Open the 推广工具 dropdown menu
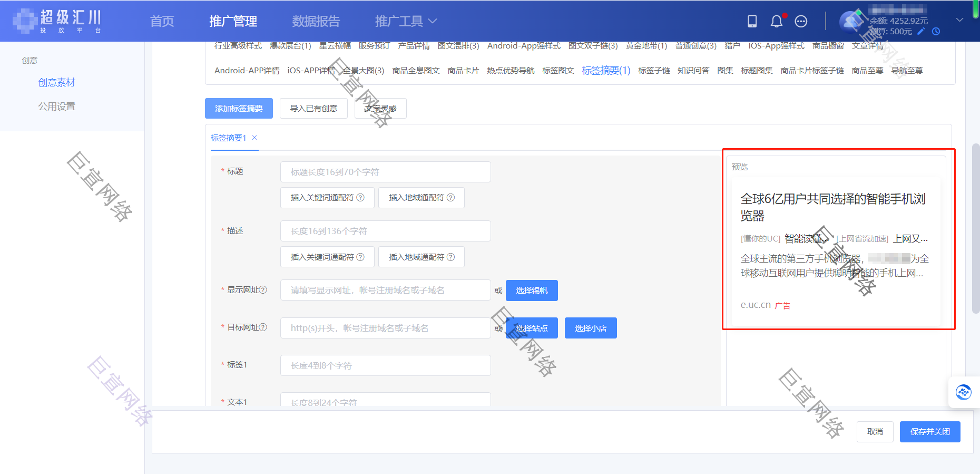 tap(406, 21)
